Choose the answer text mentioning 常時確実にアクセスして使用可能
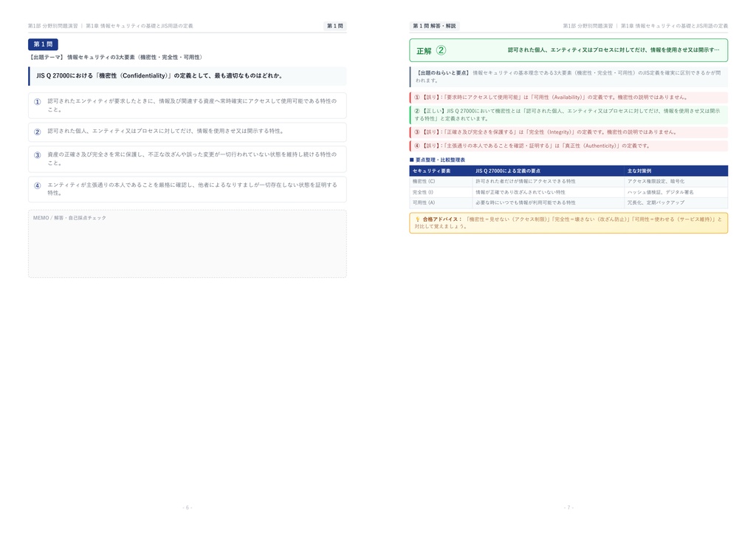 [192, 105]
